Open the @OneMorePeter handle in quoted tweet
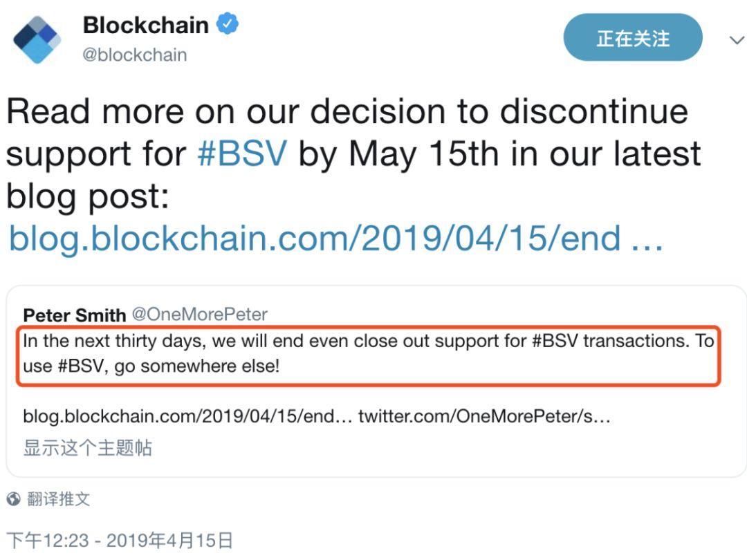The height and width of the screenshot is (560, 747). (x=199, y=315)
